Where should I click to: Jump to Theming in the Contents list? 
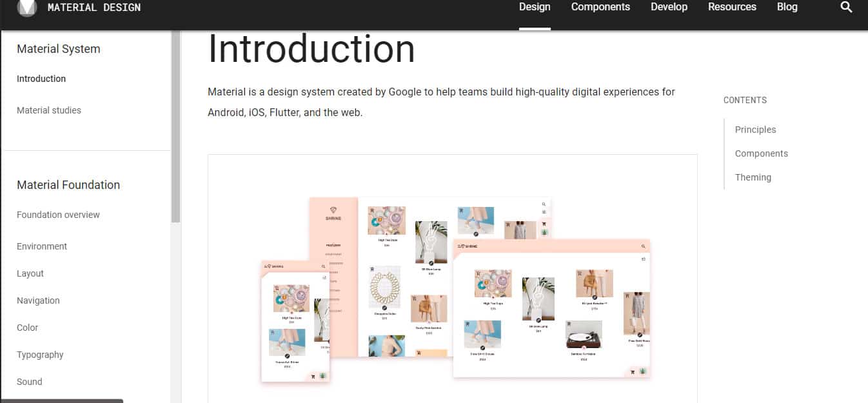pos(753,177)
